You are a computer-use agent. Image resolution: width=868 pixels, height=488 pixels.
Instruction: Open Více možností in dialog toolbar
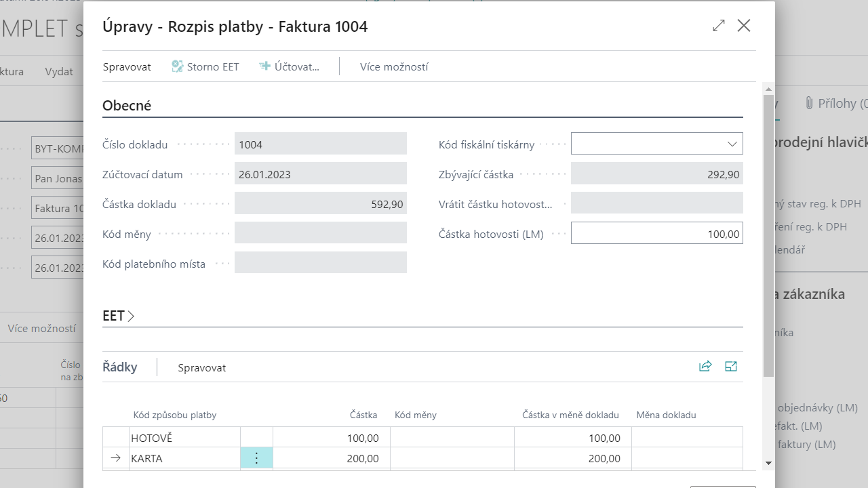click(393, 66)
